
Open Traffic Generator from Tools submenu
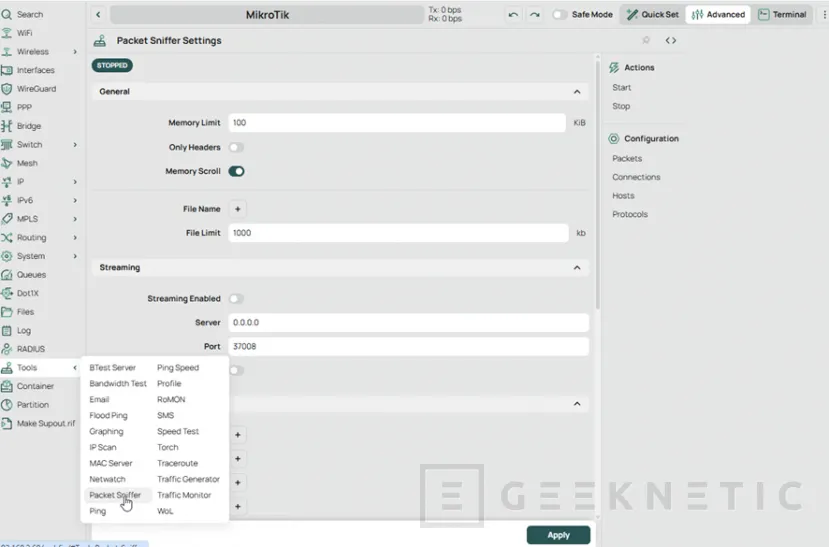(188, 479)
